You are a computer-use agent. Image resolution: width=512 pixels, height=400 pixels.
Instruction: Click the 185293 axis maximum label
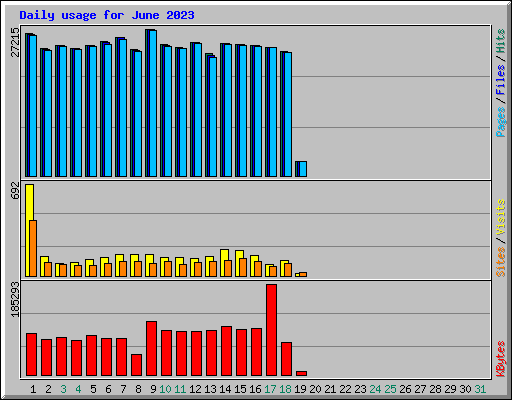pyautogui.click(x=15, y=299)
